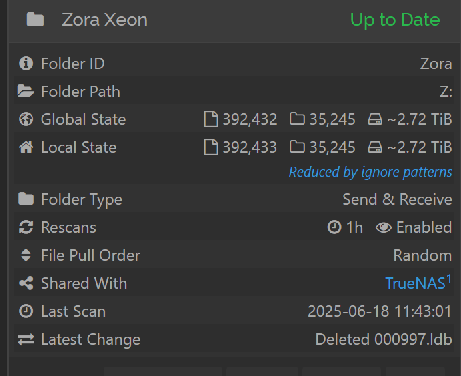Click the Rescans refresh icon

pyautogui.click(x=26, y=227)
